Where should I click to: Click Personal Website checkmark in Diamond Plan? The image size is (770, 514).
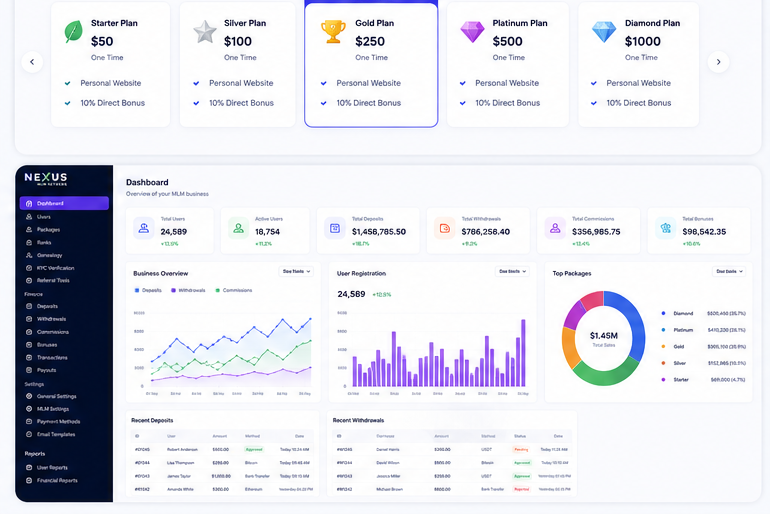coord(594,83)
